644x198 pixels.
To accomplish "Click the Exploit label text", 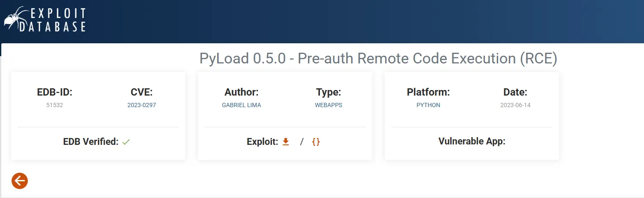I will pos(263,141).
